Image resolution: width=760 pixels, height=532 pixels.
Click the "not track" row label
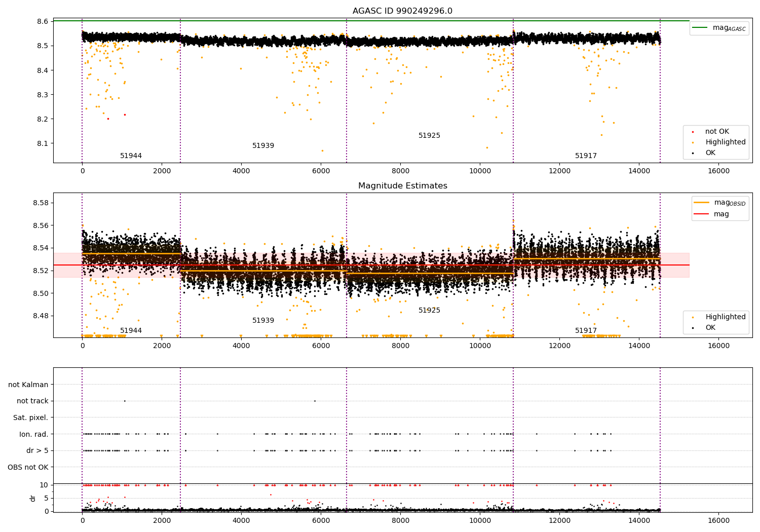tap(32, 401)
